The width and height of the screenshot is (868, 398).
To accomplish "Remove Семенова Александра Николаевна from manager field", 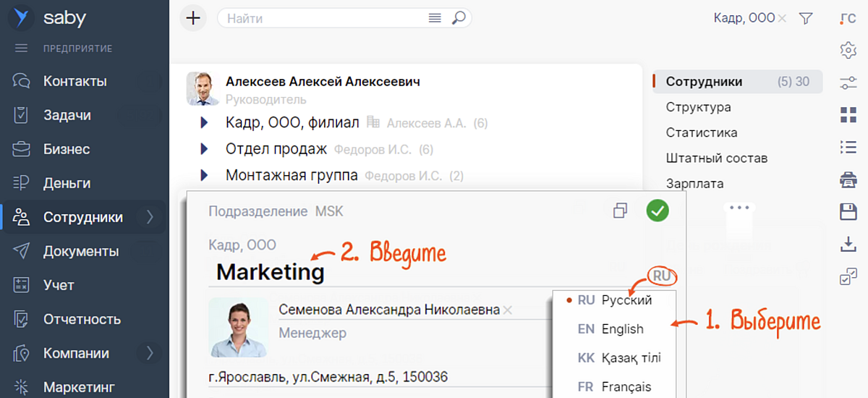I will pos(508,310).
